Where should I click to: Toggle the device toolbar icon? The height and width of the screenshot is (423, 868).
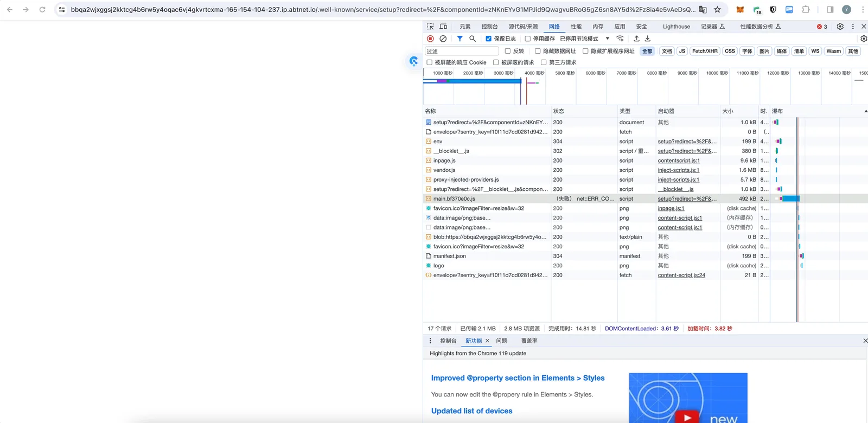(x=443, y=27)
